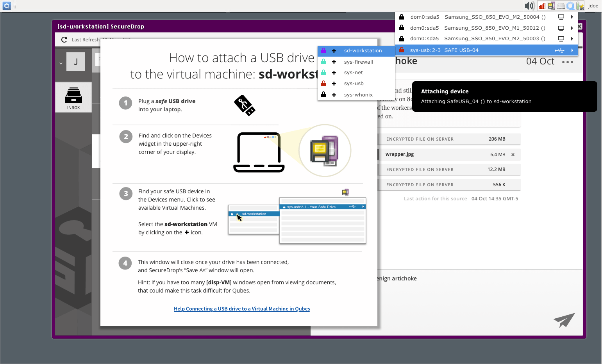This screenshot has width=602, height=364.
Task: Click the refresh icon beside Last Refresh
Action: pyautogui.click(x=64, y=39)
